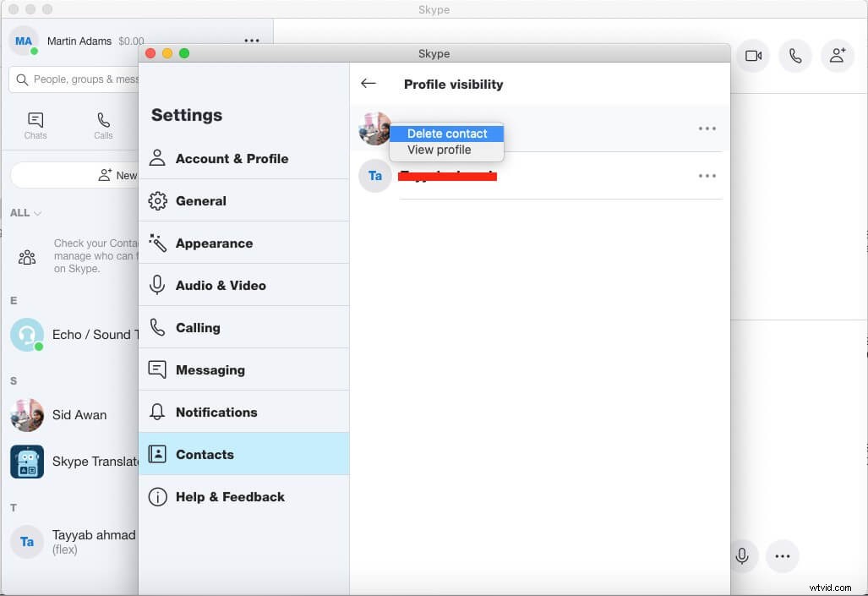Go back from Profile visibility
Viewport: 868px width, 596px height.
(x=368, y=84)
